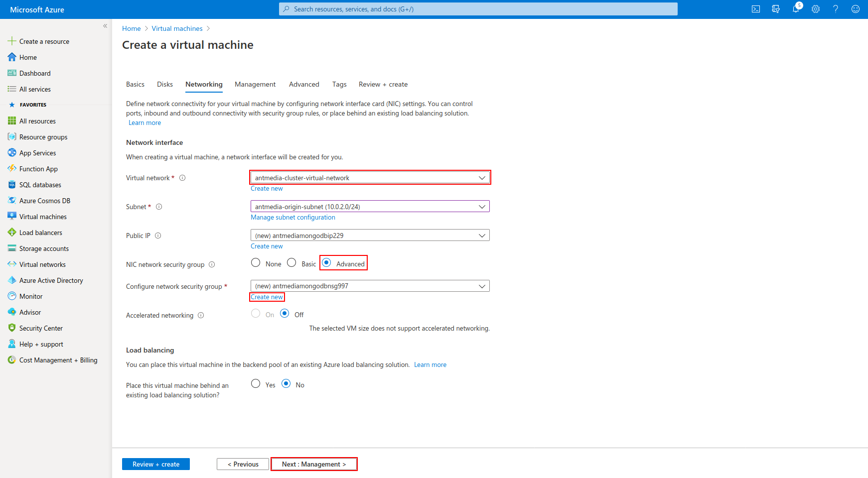Show Accelerated networking info icon
Image resolution: width=868 pixels, height=478 pixels.
tap(201, 315)
